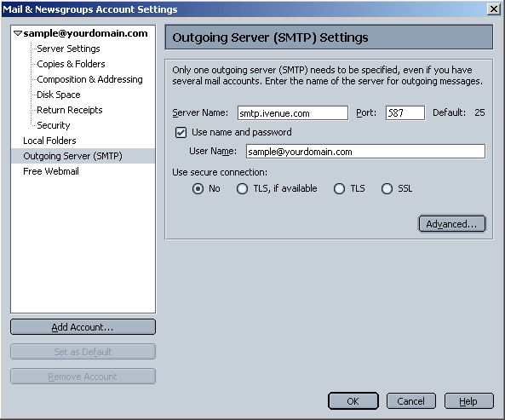Viewport: 505px width, 420px height.
Task: Click the Port number field
Action: click(405, 113)
